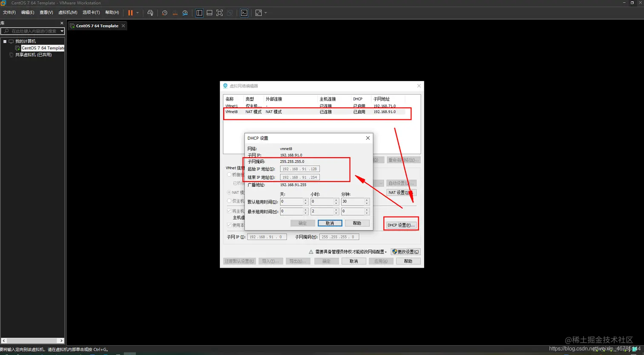The height and width of the screenshot is (355, 644).
Task: Click the 导出(X)... button
Action: (x=298, y=261)
